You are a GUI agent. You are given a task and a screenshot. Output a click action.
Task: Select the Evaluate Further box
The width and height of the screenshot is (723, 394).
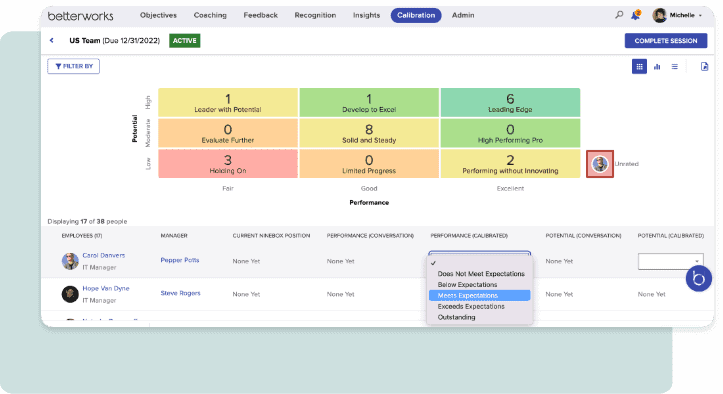click(228, 133)
